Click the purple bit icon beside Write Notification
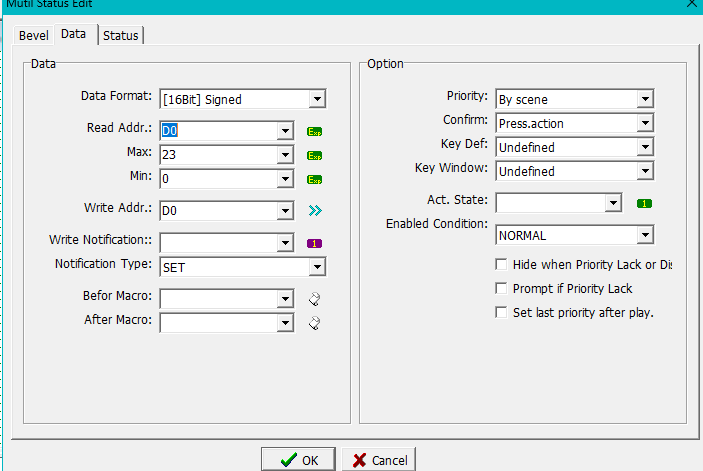703x471 pixels. (x=314, y=243)
